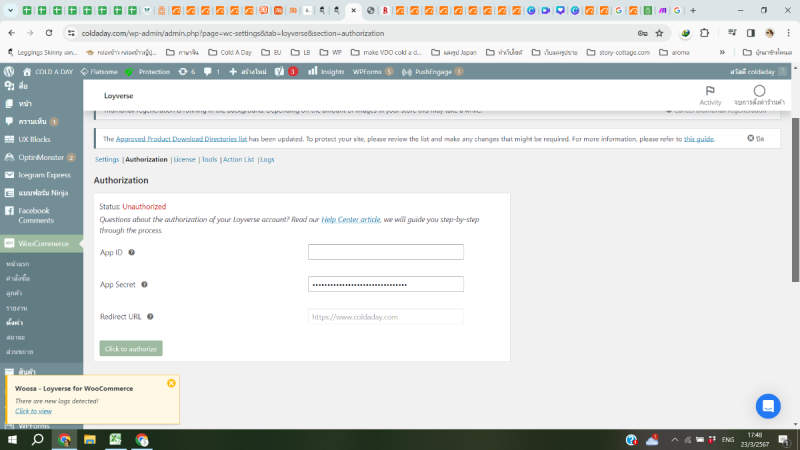Screen dimensions: 800x450
Task: Open a new browser tab
Action: [693, 10]
